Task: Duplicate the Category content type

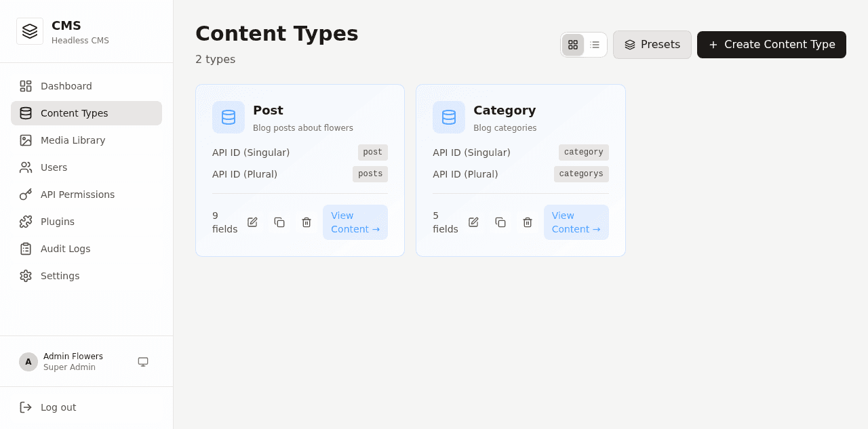Action: (500, 222)
